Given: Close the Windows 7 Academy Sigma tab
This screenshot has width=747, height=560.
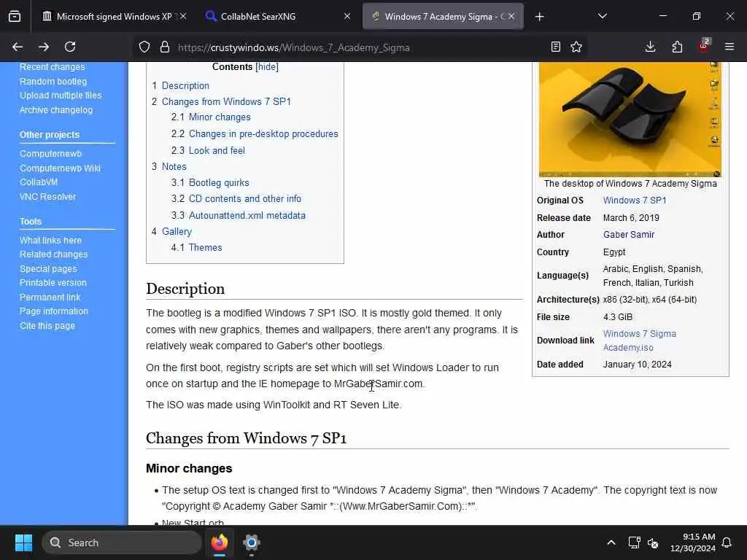Looking at the screenshot, I should (511, 16).
